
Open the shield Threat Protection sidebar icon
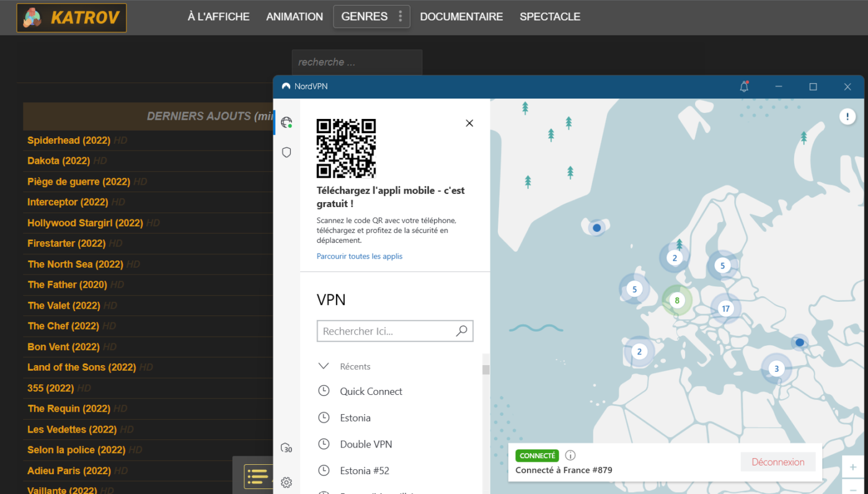click(286, 152)
